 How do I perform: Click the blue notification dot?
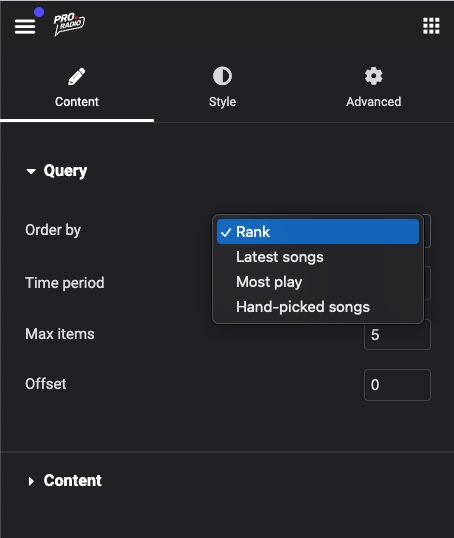[39, 12]
